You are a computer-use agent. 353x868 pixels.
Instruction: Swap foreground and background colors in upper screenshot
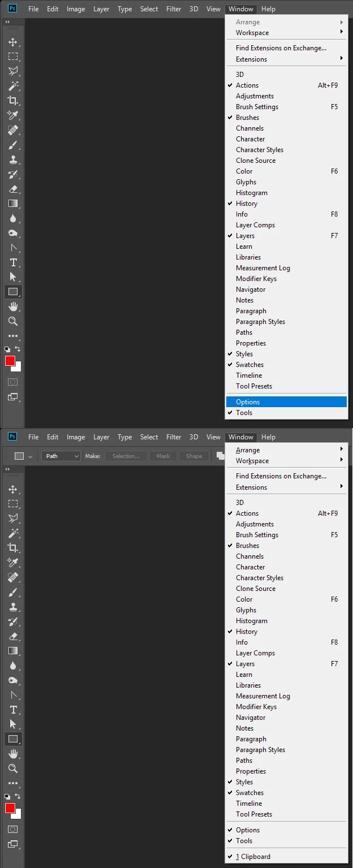coord(18,349)
